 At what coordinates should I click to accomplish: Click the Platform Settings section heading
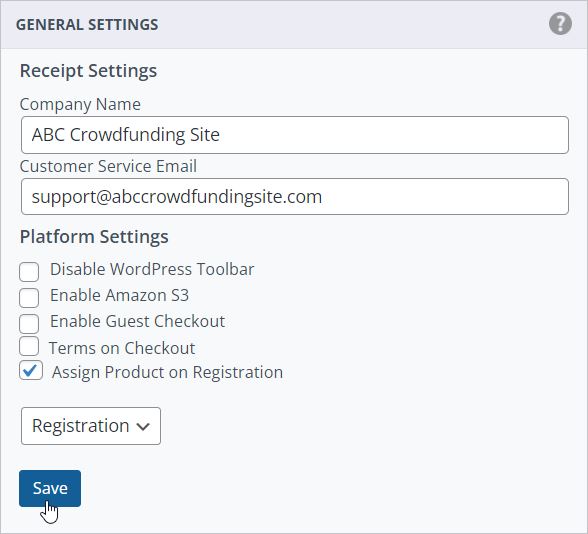(94, 237)
